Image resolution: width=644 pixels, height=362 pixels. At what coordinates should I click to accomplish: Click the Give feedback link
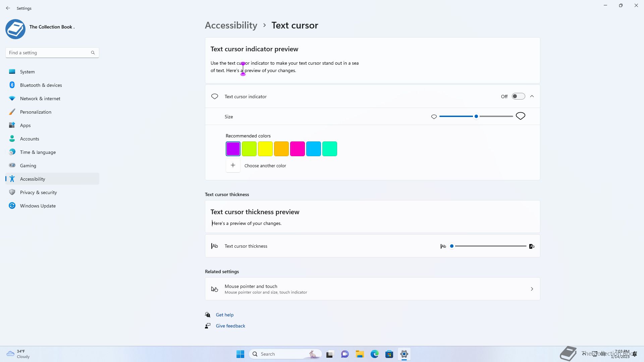tap(230, 326)
